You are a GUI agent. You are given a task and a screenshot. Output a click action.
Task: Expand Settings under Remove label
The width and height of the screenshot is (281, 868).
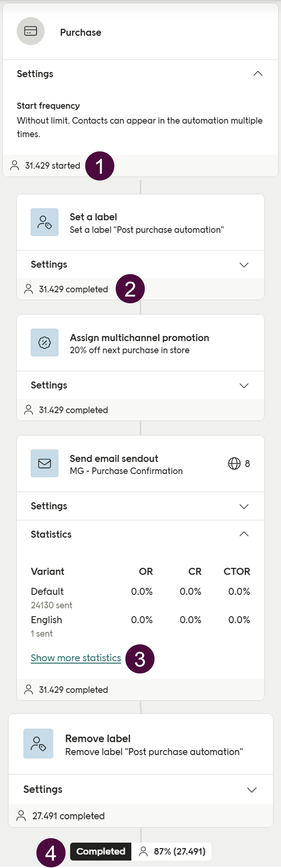252,790
